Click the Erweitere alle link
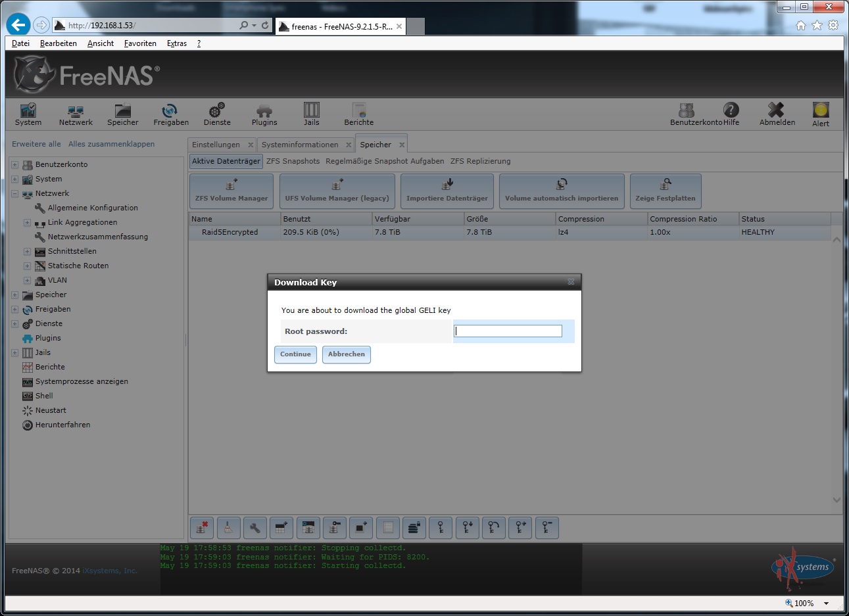Screen dimensions: 849x616 [x=36, y=144]
